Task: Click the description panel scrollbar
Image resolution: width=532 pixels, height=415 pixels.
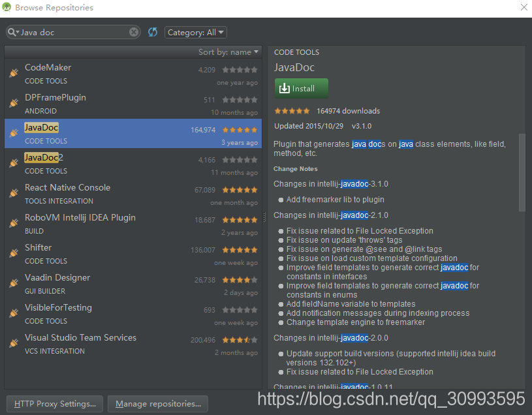Action: [x=522, y=172]
